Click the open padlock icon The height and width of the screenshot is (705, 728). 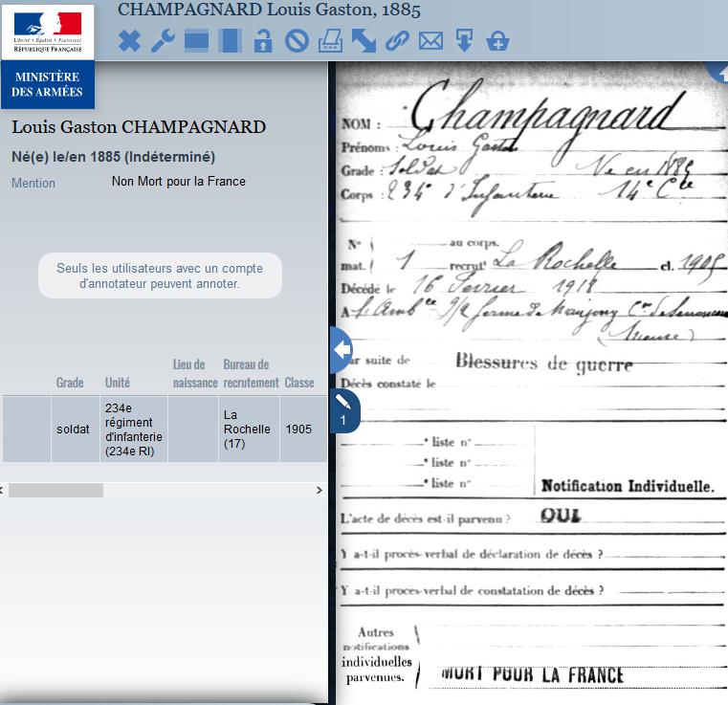263,41
